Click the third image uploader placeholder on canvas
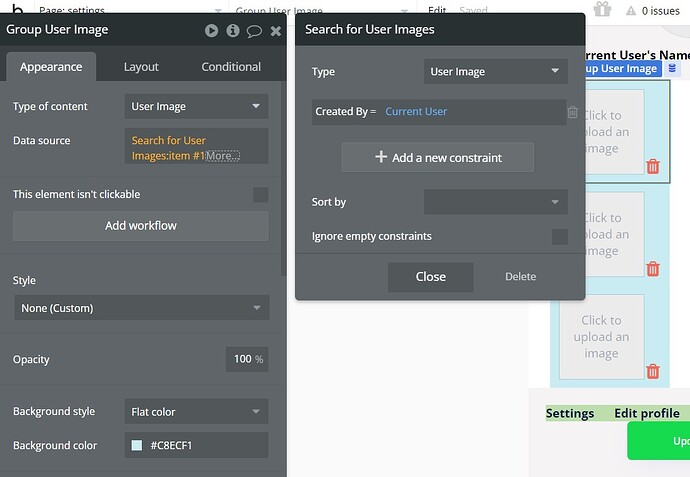The width and height of the screenshot is (690, 477). pyautogui.click(x=601, y=337)
